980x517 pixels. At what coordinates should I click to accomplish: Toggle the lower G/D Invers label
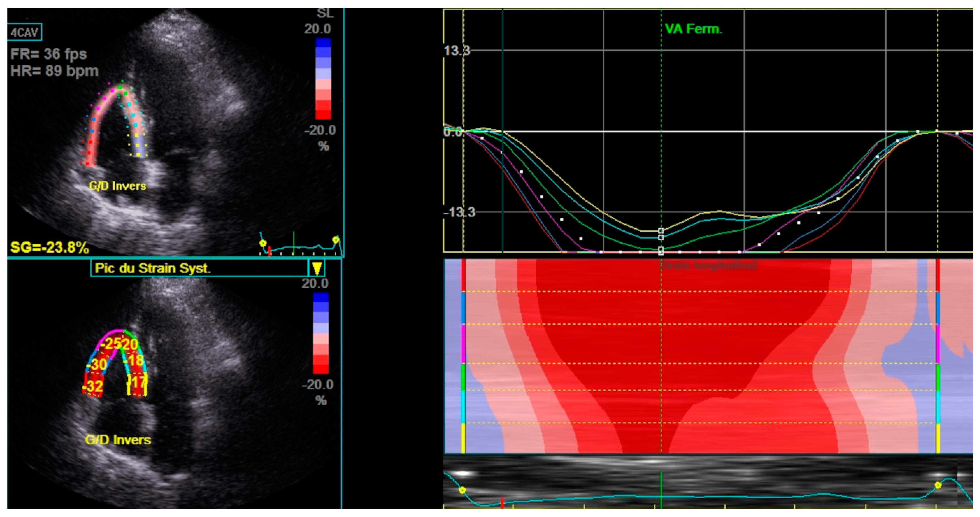coord(118,440)
